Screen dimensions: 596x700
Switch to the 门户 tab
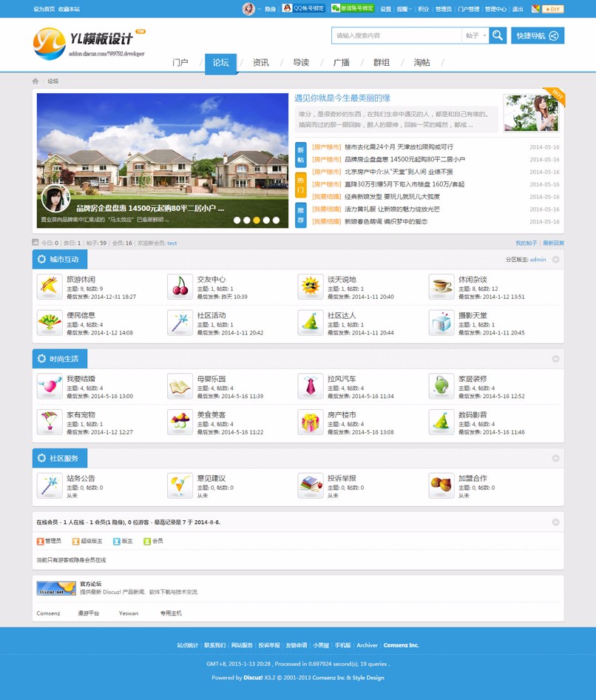pos(180,63)
